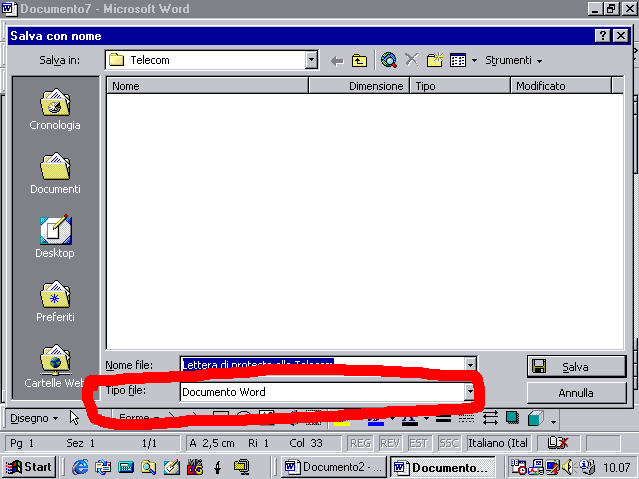
Task: Click the volume speaker tray icon
Action: 567,467
